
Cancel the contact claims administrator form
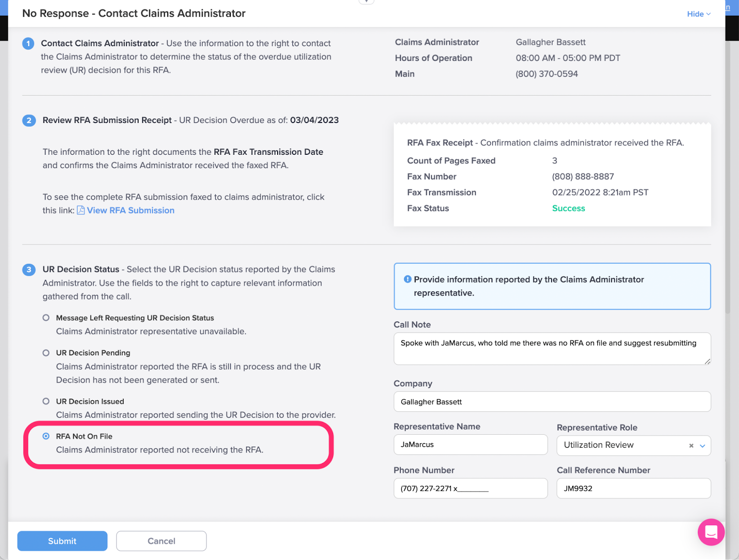(x=161, y=541)
